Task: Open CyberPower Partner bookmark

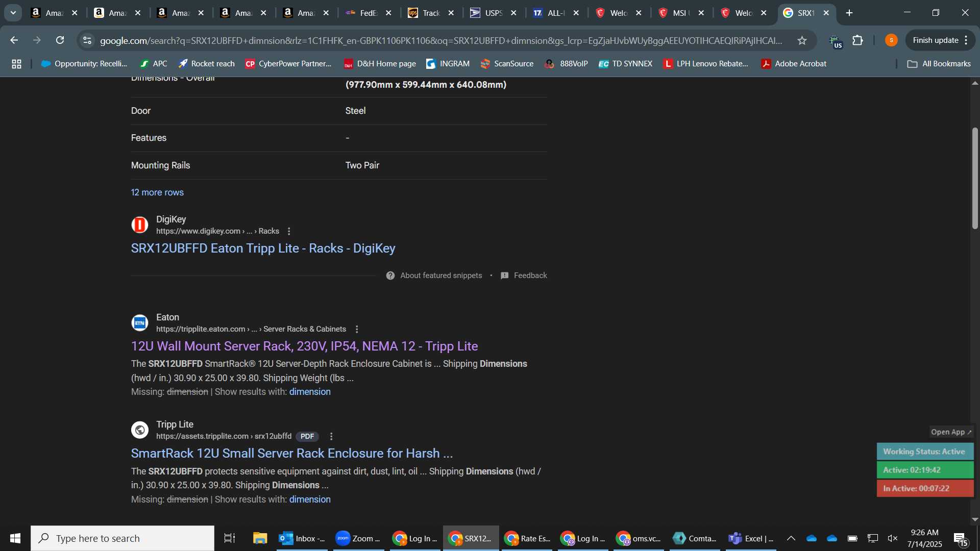Action: 288,64
